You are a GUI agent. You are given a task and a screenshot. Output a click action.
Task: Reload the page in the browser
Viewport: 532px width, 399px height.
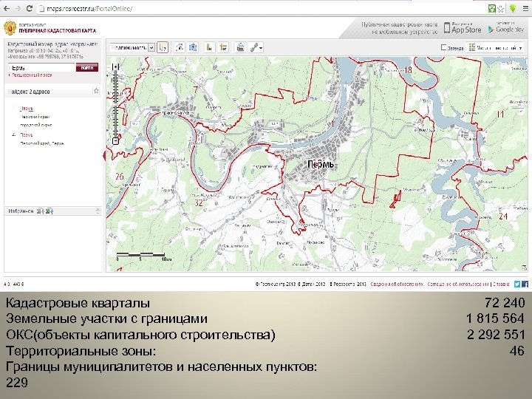(29, 8)
